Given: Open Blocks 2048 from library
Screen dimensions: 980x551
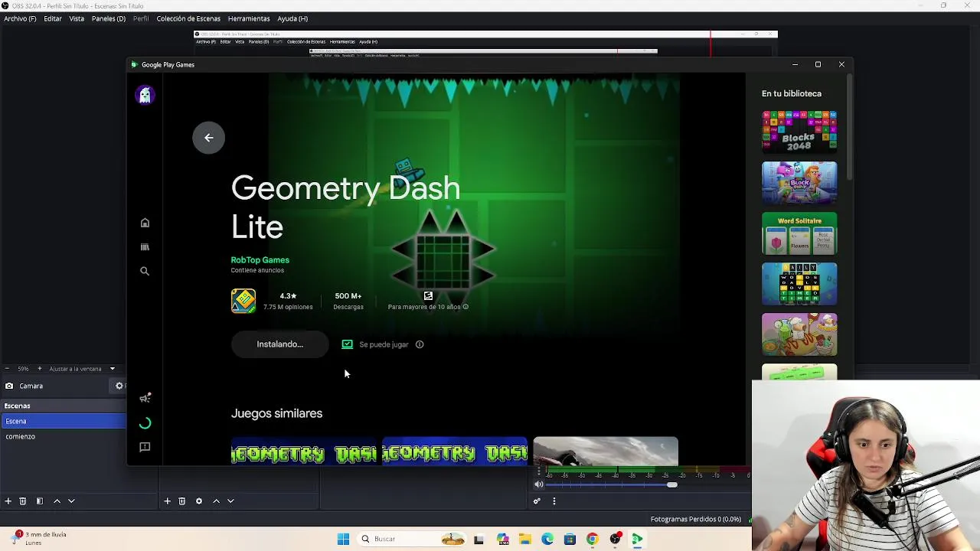Looking at the screenshot, I should [x=799, y=131].
